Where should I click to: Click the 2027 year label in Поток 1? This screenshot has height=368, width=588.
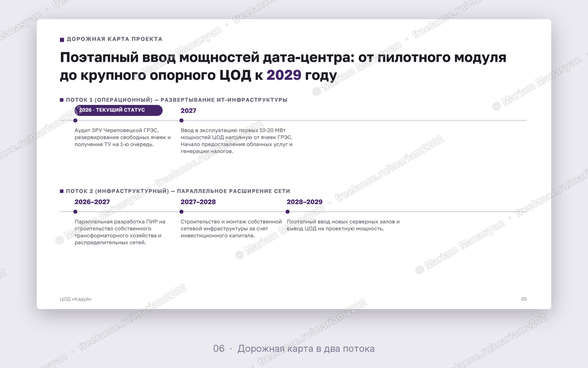189,111
